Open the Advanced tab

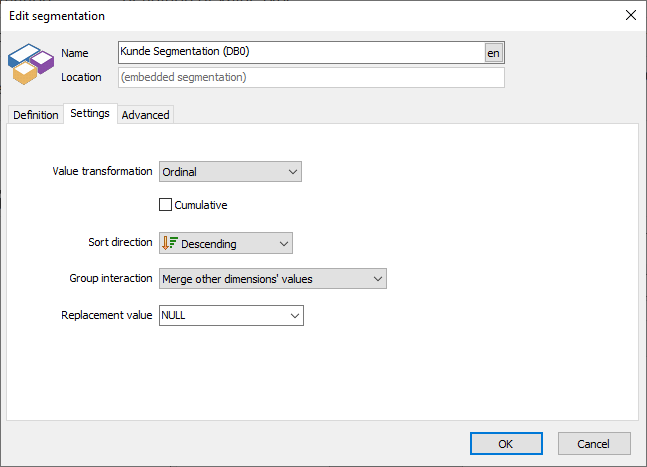tap(145, 115)
